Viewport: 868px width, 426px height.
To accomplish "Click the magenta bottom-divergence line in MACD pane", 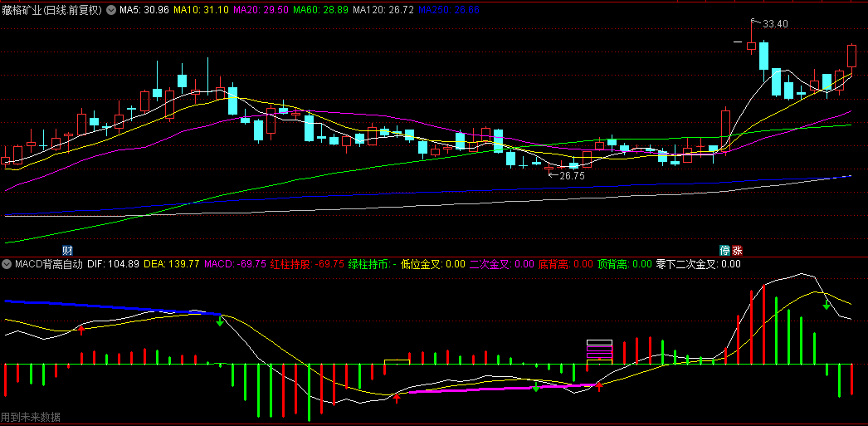I will pos(503,388).
